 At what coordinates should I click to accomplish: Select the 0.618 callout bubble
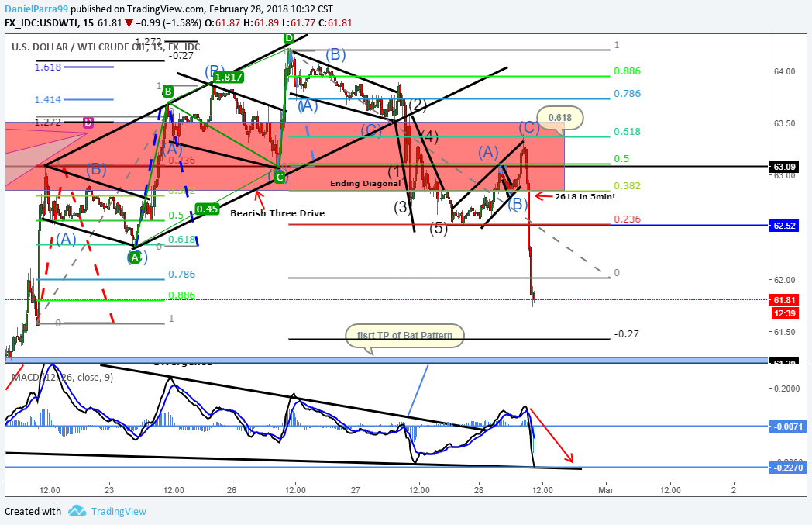(x=560, y=118)
